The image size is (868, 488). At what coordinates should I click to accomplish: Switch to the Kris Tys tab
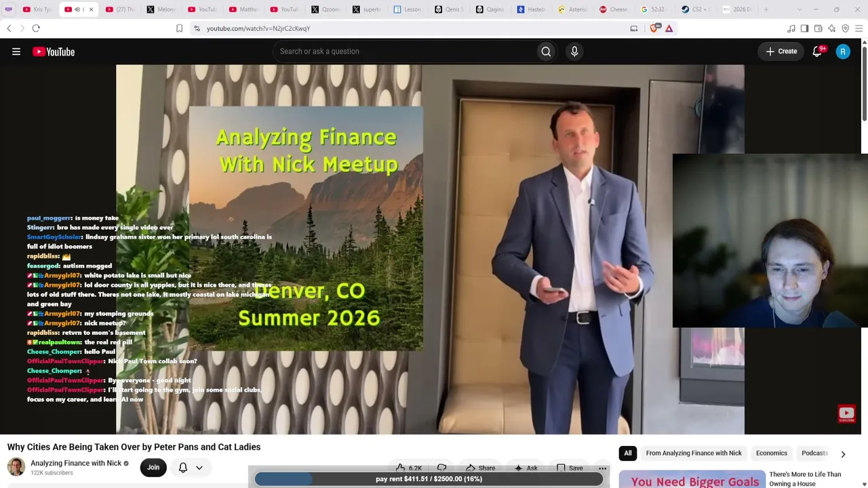click(x=37, y=9)
